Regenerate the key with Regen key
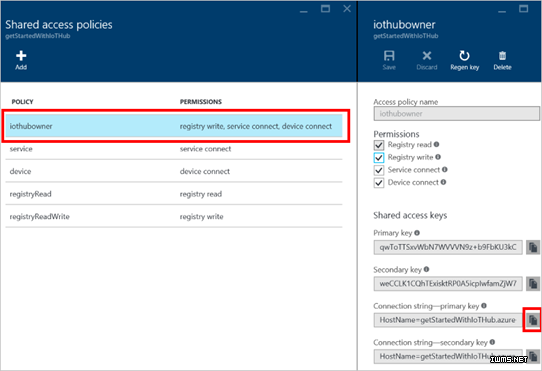The height and width of the screenshot is (371, 542). pyautogui.click(x=465, y=60)
